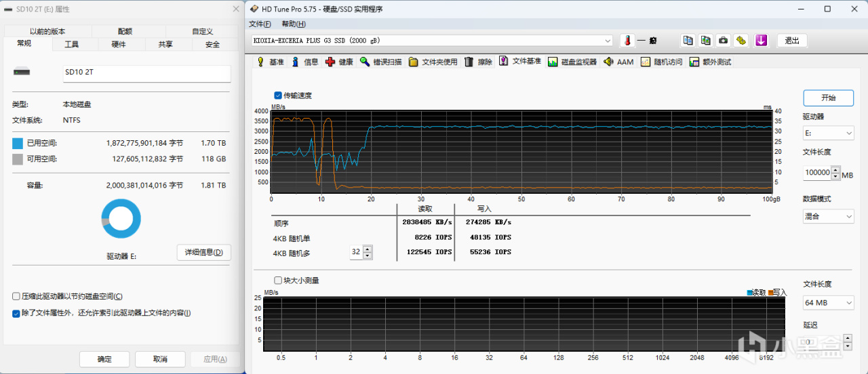
Task: Click the 取消 button in properties
Action: 160,359
